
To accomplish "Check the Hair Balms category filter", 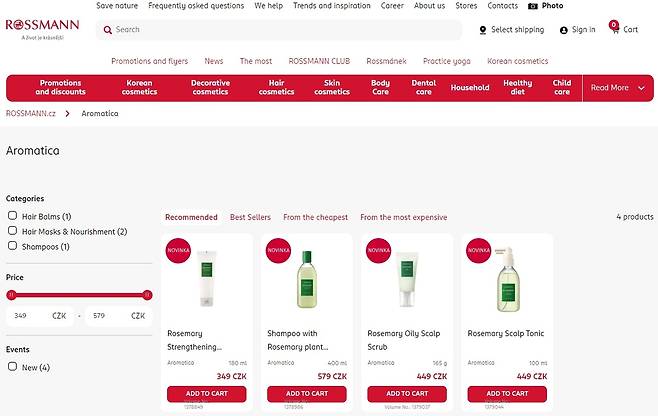I will [13, 216].
